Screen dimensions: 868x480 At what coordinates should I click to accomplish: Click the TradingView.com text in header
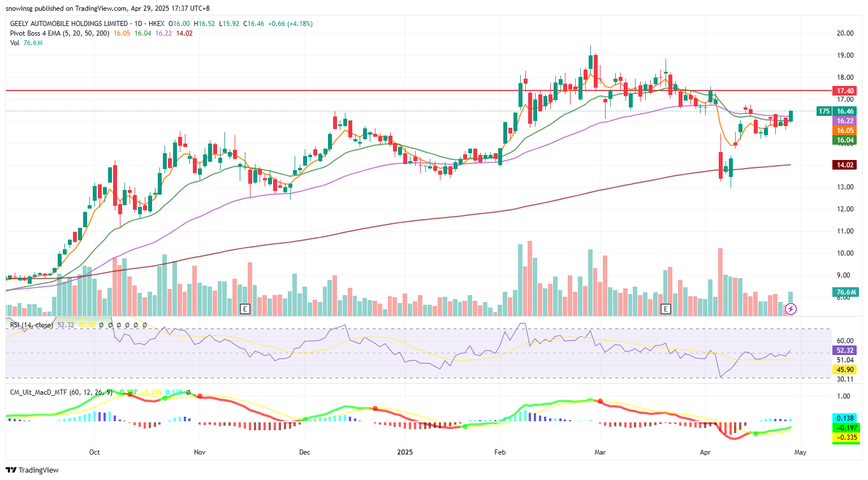[x=101, y=8]
